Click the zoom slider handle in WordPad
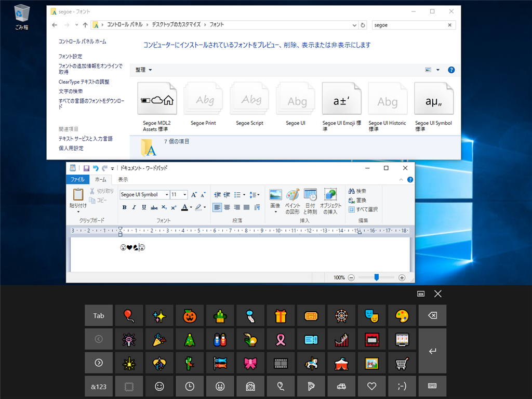This screenshot has height=399, width=532. [376, 277]
